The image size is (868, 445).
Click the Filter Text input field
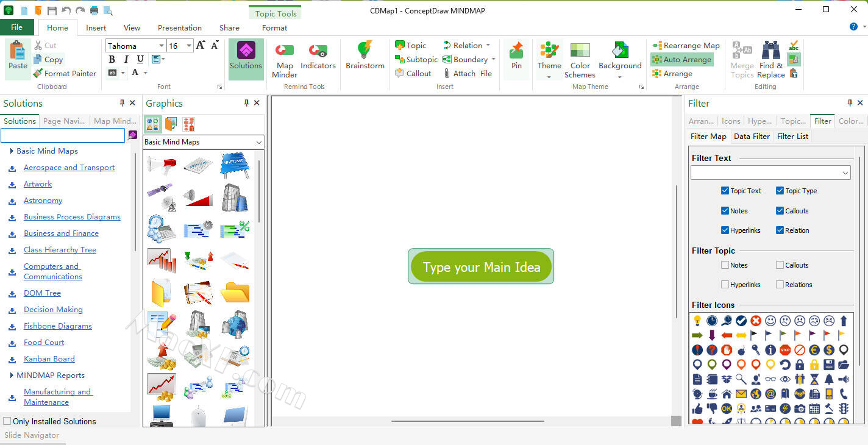click(x=766, y=173)
